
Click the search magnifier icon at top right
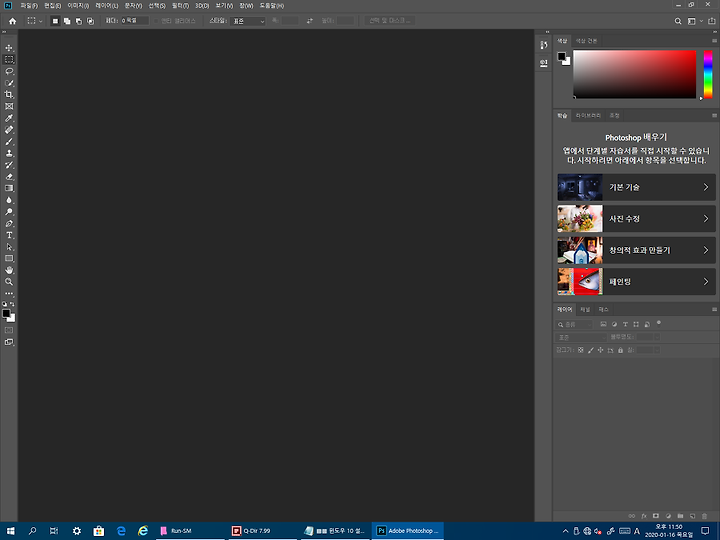(x=678, y=21)
